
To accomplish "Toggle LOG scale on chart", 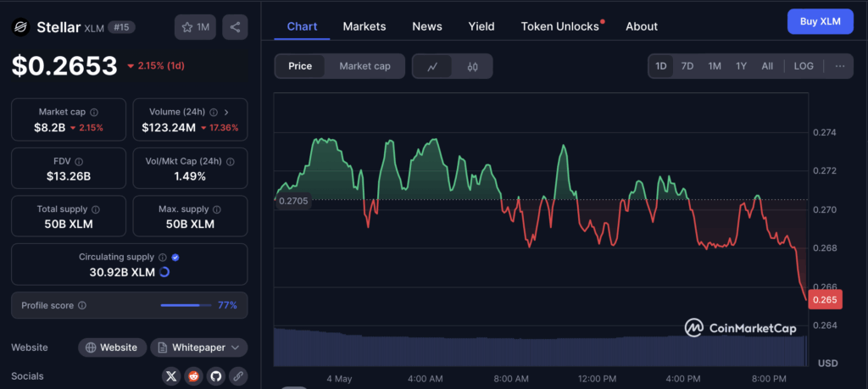I will click(804, 66).
